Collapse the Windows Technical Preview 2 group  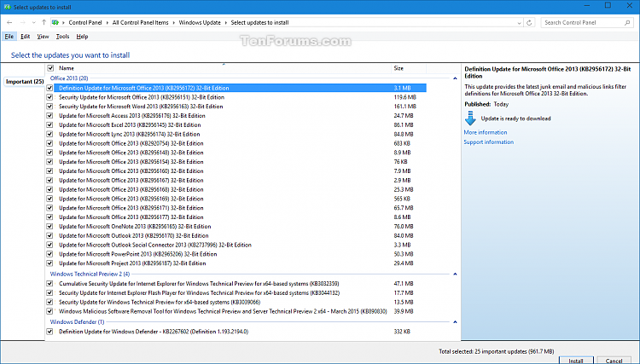tap(455, 274)
